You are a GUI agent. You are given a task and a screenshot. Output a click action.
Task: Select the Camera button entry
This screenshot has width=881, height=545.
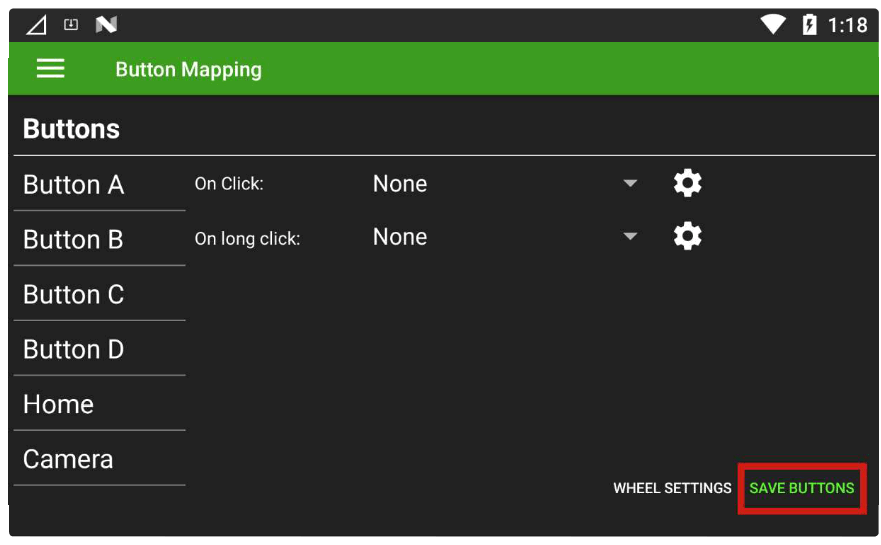[68, 460]
